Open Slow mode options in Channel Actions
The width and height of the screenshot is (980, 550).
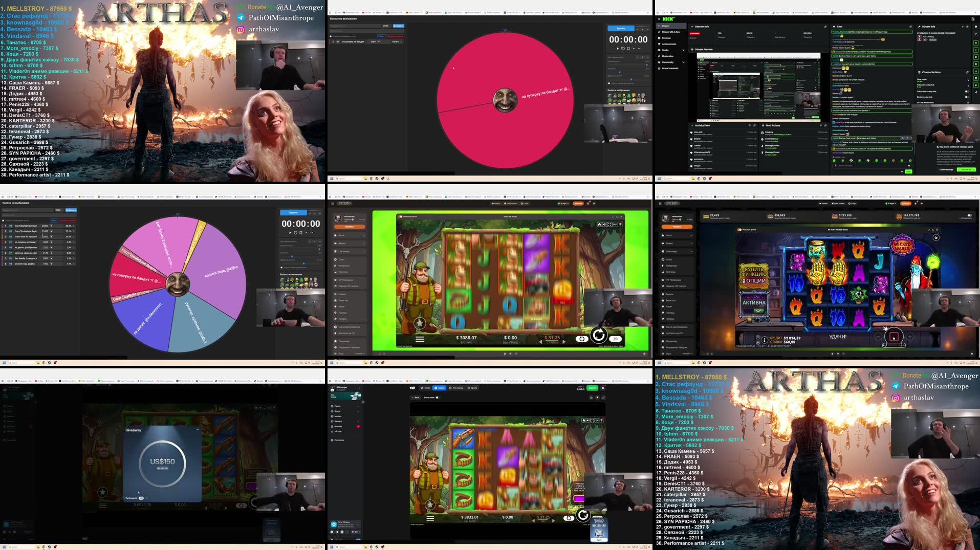click(968, 80)
